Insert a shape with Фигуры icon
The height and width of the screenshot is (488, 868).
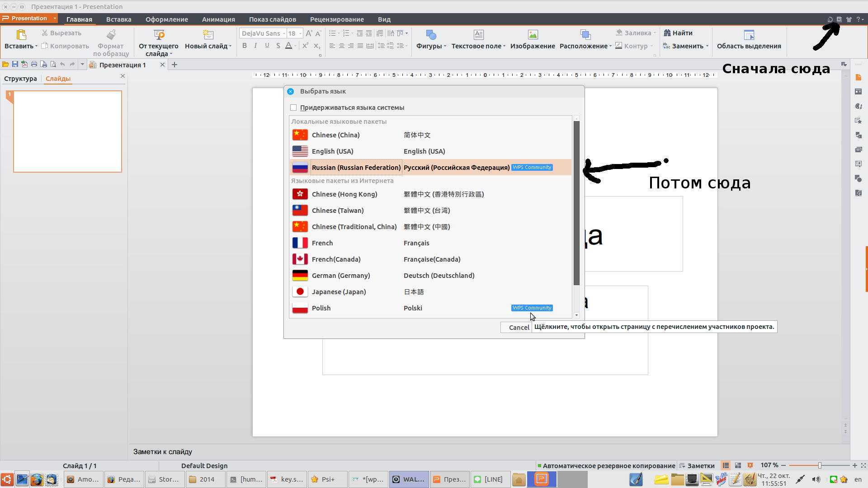point(431,35)
